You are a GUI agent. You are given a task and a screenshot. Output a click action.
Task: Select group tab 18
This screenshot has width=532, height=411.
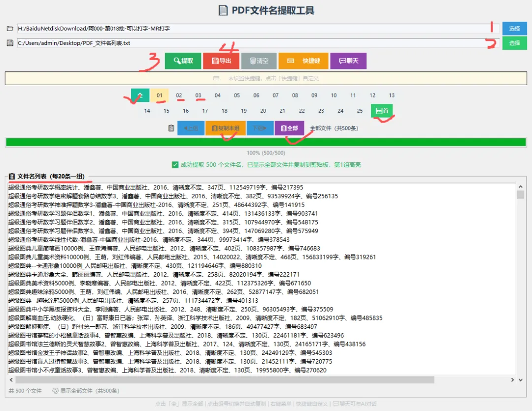[x=224, y=111]
